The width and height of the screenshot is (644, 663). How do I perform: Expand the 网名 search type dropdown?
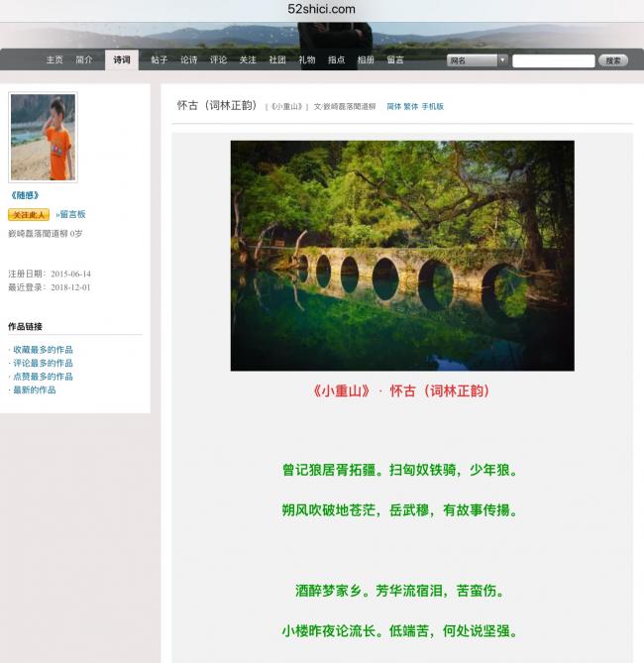tap(477, 60)
